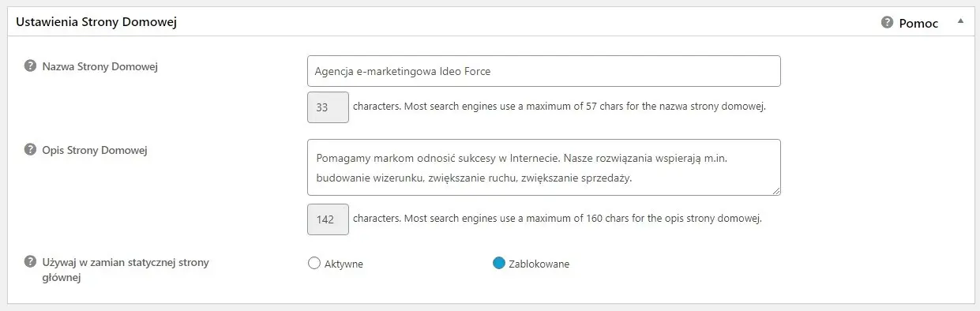980x311 pixels.
Task: Select the Aktywne radio button
Action: coord(314,264)
